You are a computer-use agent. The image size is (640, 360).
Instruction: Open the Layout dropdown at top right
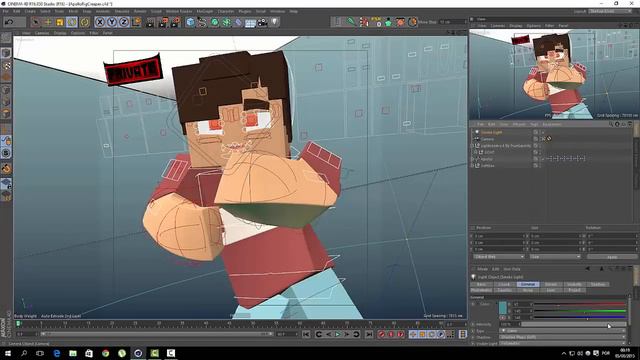tap(610, 11)
